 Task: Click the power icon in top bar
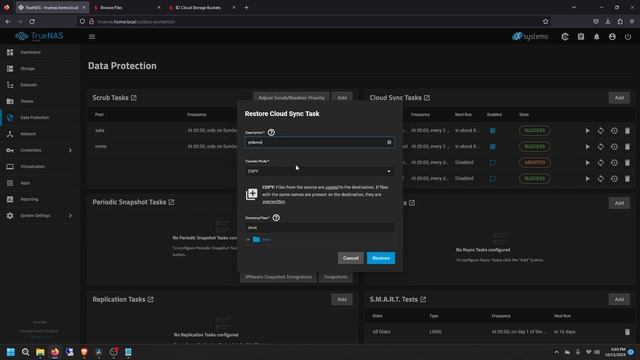628,37
